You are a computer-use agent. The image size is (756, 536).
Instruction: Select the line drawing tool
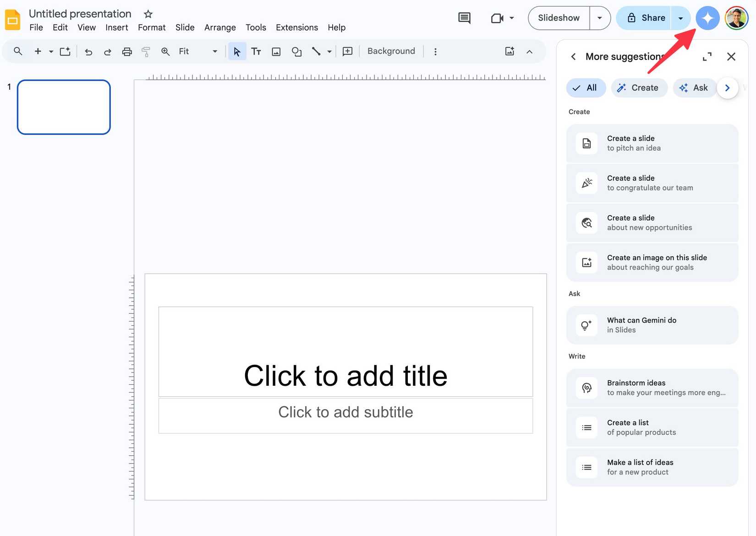click(x=317, y=51)
